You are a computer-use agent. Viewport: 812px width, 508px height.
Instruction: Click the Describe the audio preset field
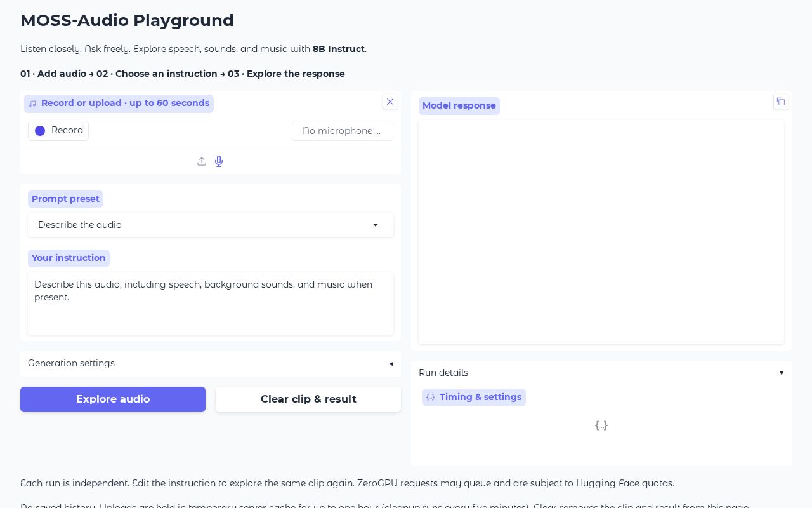pos(211,225)
